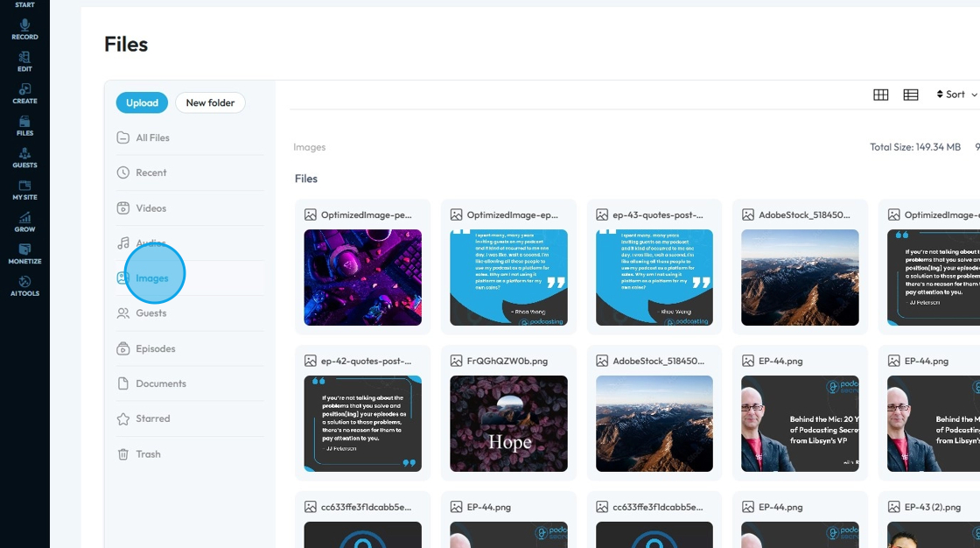980x548 pixels.
Task: Open the ep-42-quotes-post thumbnail
Action: pos(362,424)
